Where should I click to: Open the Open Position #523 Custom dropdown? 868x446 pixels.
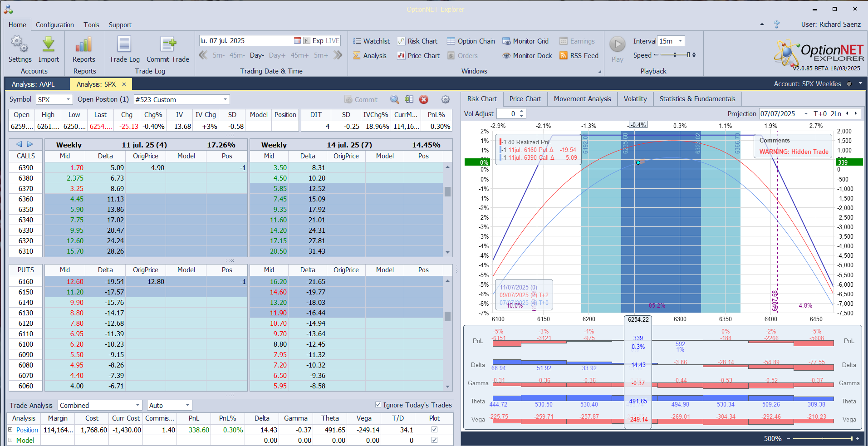(x=225, y=99)
